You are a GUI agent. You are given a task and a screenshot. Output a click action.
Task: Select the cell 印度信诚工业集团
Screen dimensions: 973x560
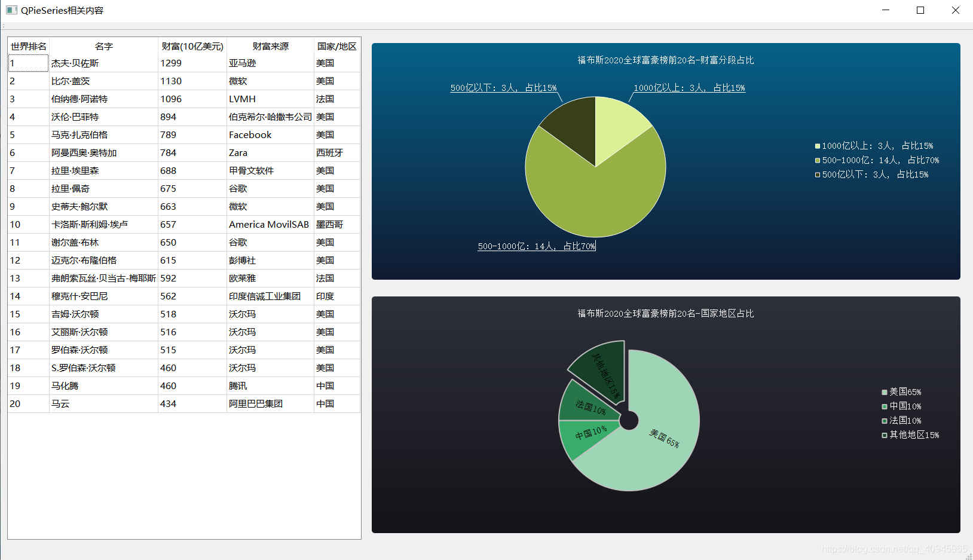pos(271,296)
